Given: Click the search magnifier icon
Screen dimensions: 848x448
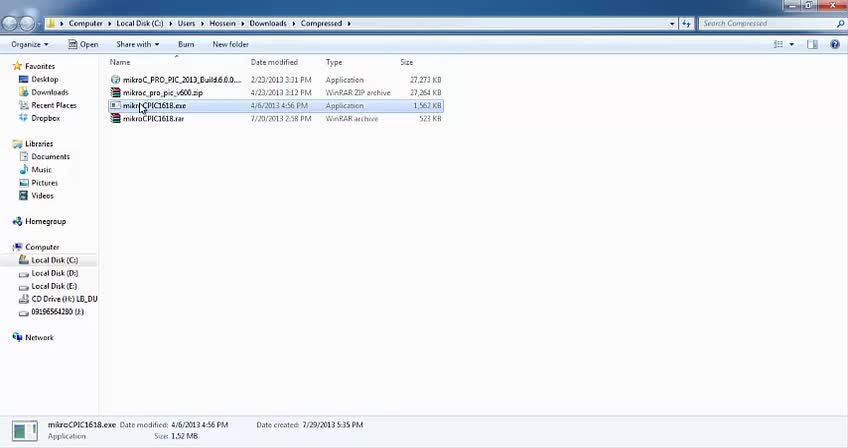Looking at the screenshot, I should [x=840, y=23].
